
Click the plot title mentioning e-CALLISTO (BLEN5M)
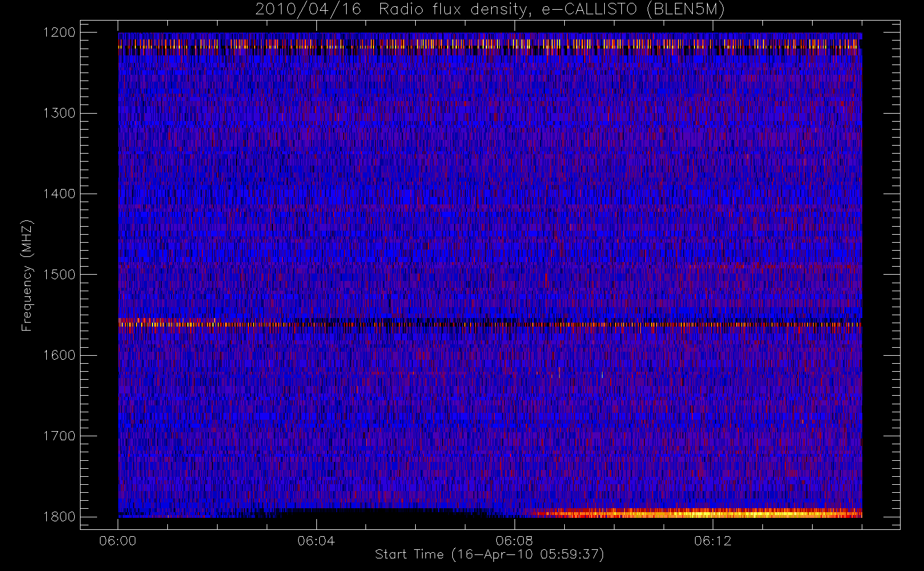click(x=489, y=10)
